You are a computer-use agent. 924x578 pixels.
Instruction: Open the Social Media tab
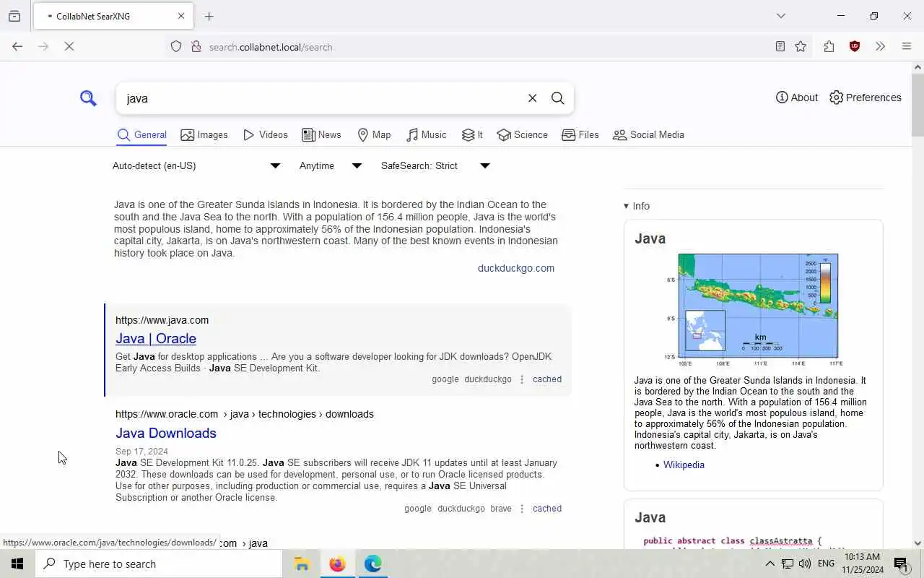pyautogui.click(x=648, y=135)
